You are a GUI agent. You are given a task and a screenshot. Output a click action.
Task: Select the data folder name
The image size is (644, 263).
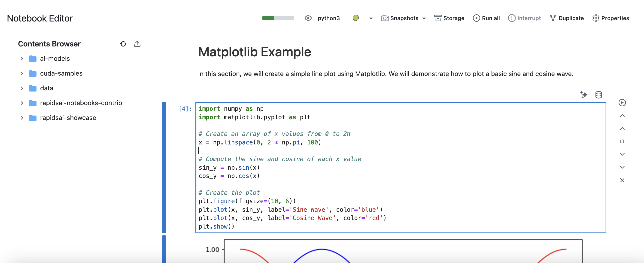46,88
